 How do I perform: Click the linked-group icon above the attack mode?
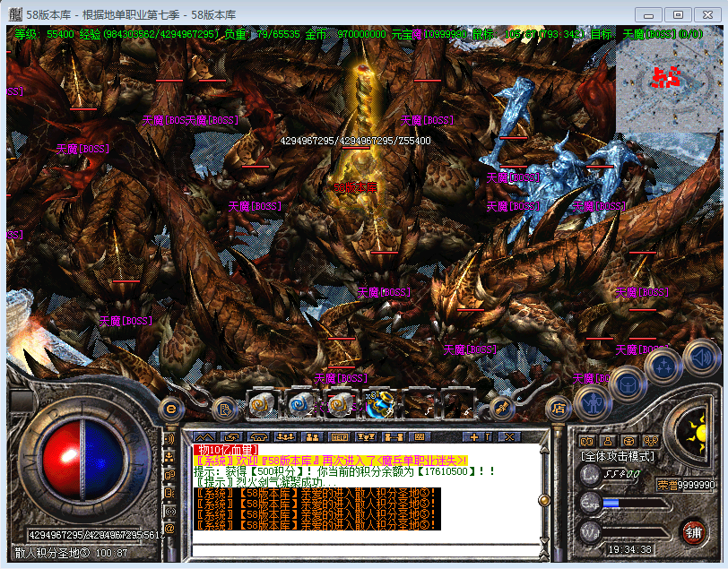[650, 441]
